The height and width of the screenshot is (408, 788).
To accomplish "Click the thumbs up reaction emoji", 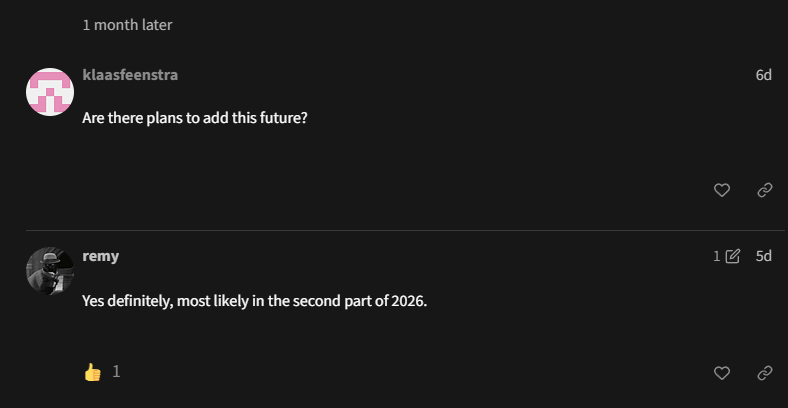I will point(93,372).
